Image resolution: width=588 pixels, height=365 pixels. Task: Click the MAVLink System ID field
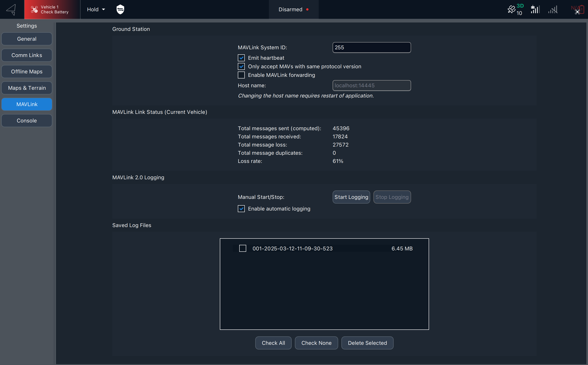coord(371,48)
